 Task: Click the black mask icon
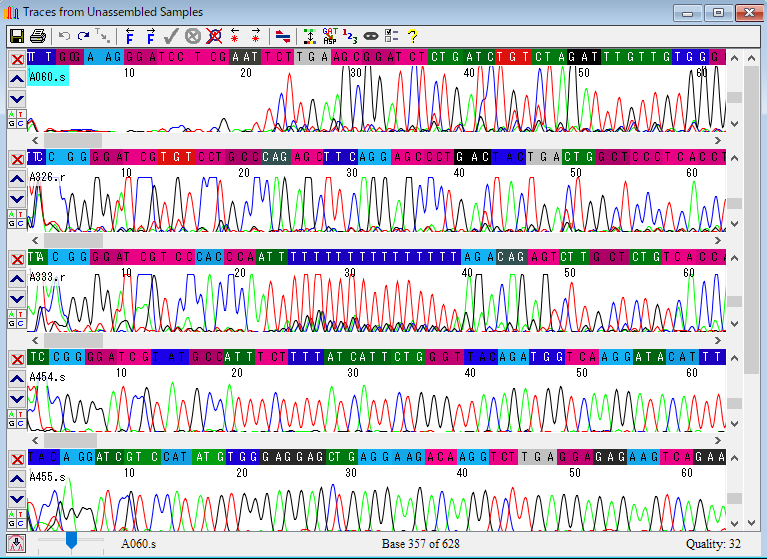(371, 36)
